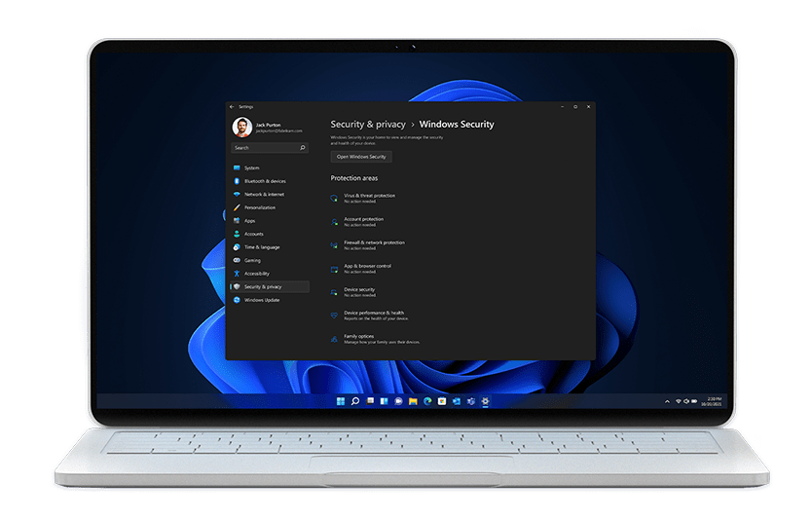This screenshot has width=812, height=521.
Task: Click the Account protection icon
Action: click(x=334, y=221)
